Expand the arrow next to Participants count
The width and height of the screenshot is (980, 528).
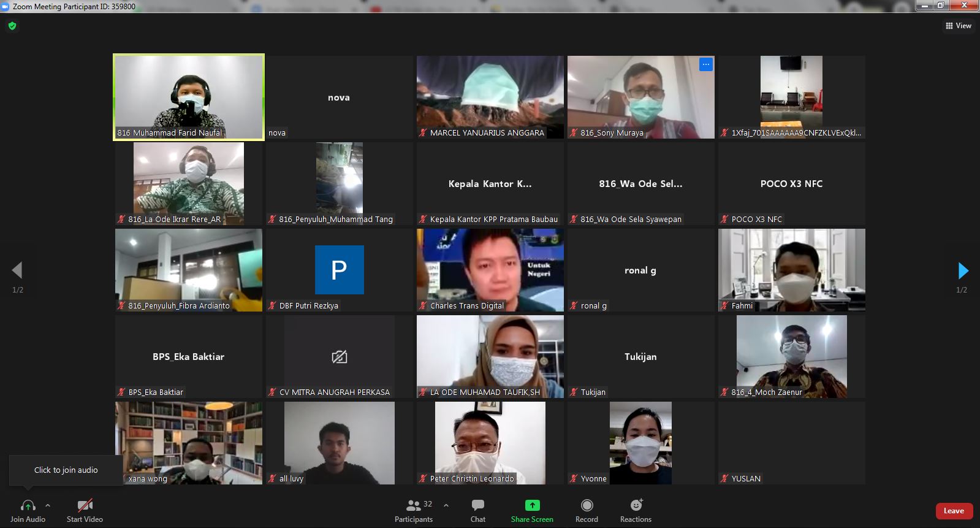[446, 505]
